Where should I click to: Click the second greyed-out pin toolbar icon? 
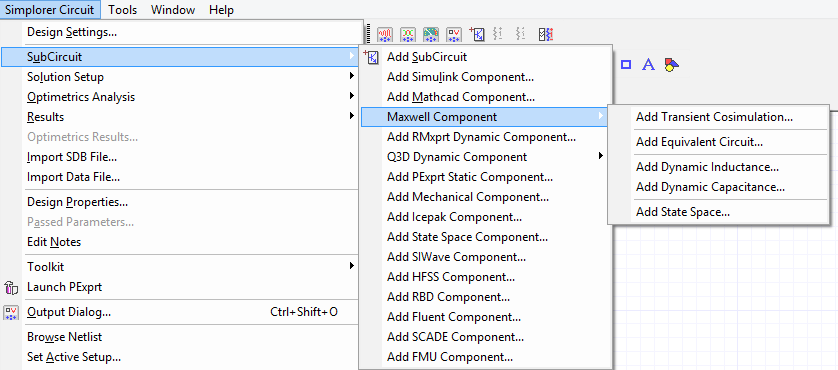coord(521,34)
